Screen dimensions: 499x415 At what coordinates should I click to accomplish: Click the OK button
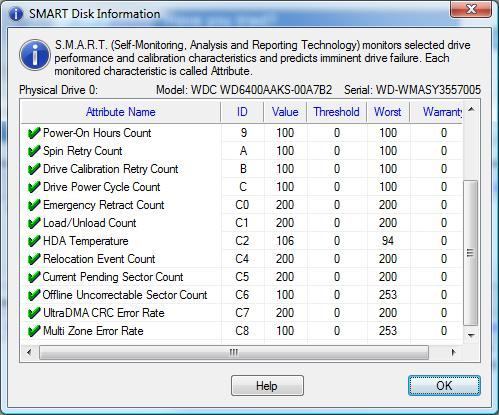coord(444,386)
